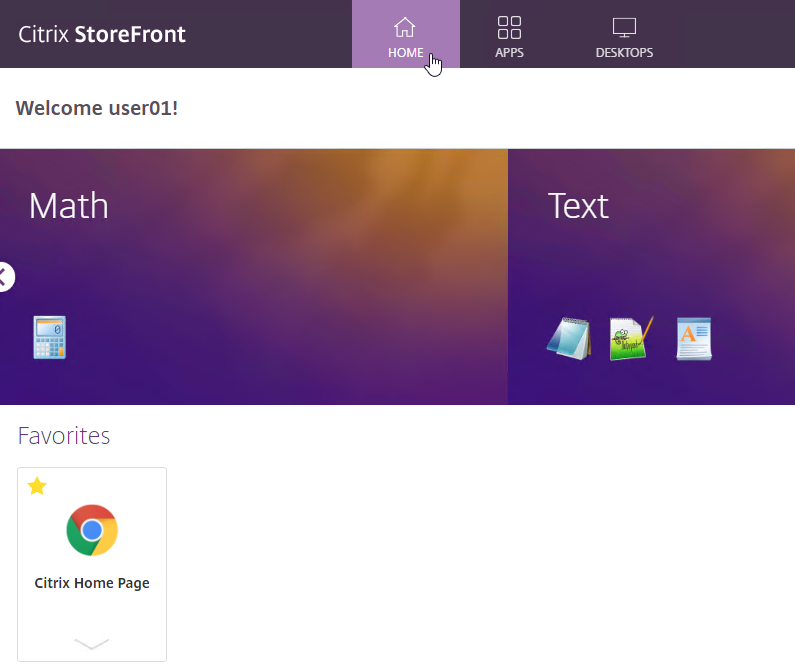
Task: Launch the Notepad icon under Text
Action: pyautogui.click(x=569, y=338)
